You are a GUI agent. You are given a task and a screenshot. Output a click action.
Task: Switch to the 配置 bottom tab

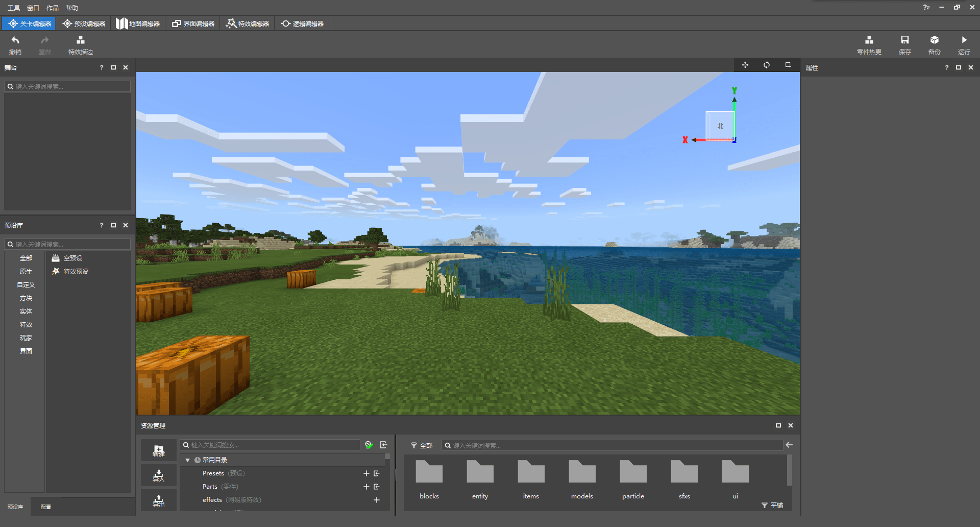[46, 507]
